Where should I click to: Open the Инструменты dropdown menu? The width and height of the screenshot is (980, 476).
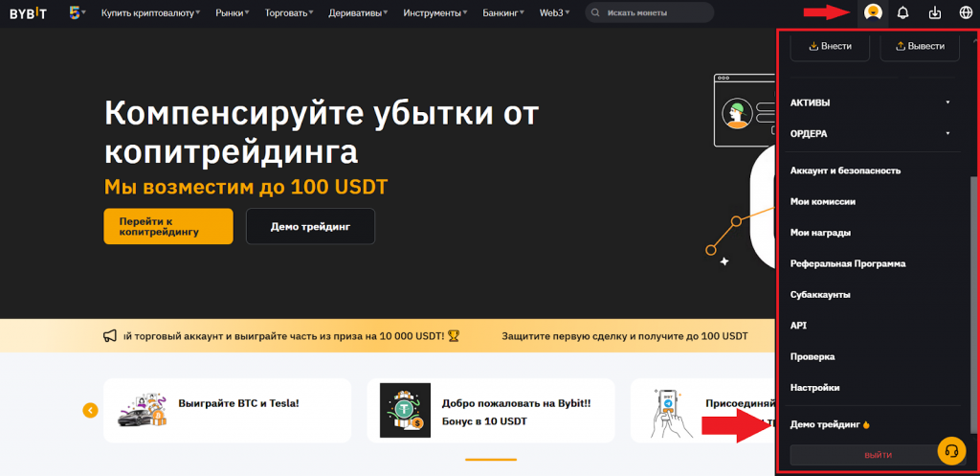coord(435,12)
